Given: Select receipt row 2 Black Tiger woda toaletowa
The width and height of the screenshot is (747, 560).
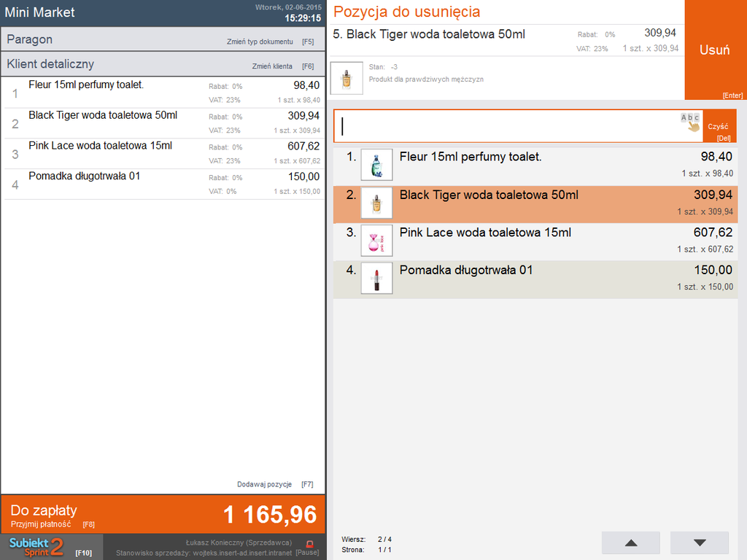Looking at the screenshot, I should (x=163, y=122).
